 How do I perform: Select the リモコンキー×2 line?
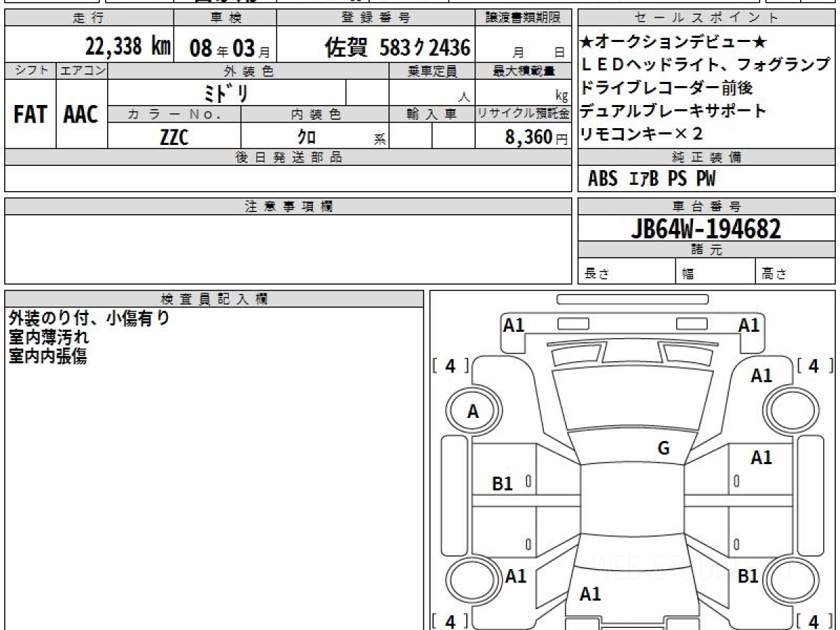coord(641,133)
